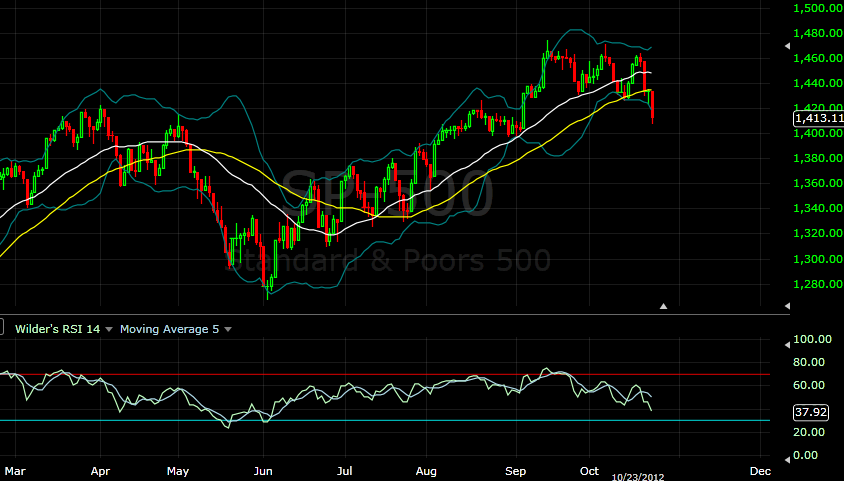
Task: Click the Mar month label on time axis
Action: (15, 471)
